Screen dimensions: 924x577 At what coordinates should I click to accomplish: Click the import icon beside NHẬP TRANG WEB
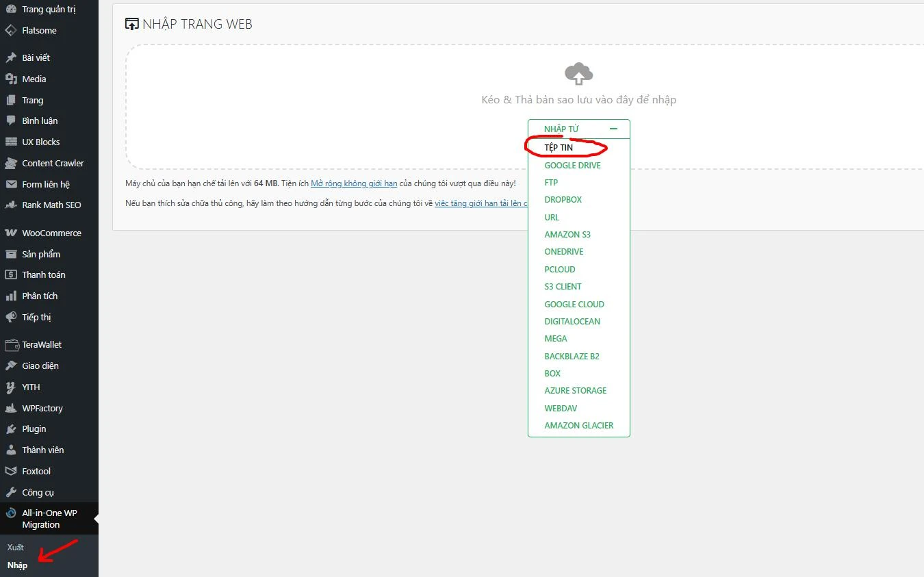pos(132,24)
